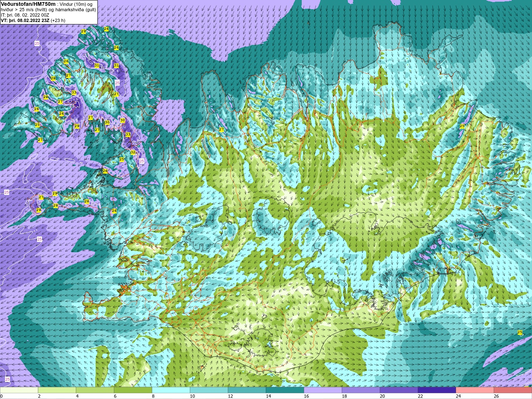This screenshot has height=399, width=532.
Task: Select the 20–22 m/s violet swatch
Action: click(399, 390)
